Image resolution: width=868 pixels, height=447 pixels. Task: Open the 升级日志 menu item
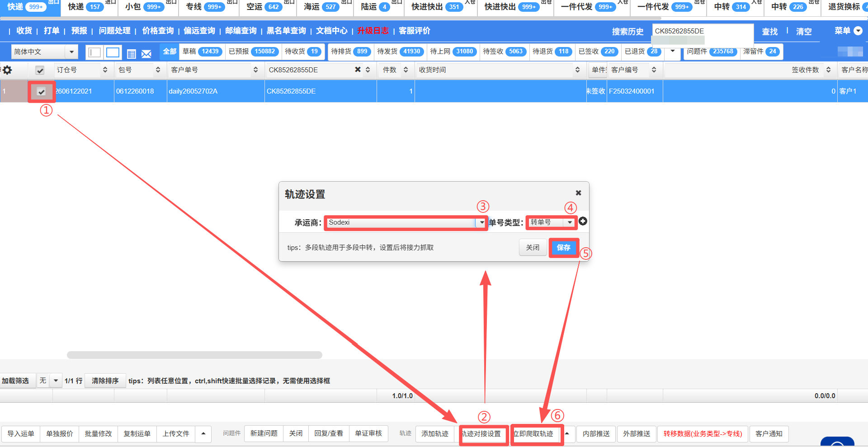[373, 31]
